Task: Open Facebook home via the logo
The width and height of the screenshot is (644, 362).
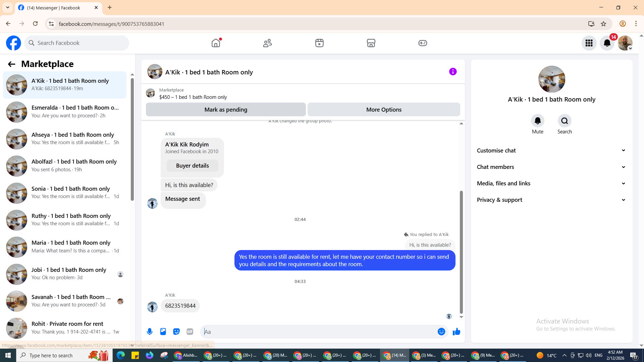Action: [13, 43]
